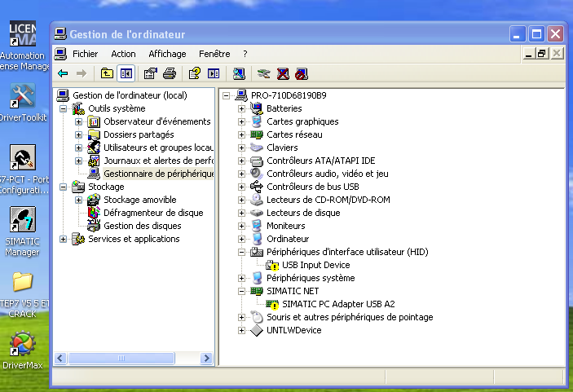The image size is (573, 392).
Task: Expand the Cartes réseau node
Action: 241,134
